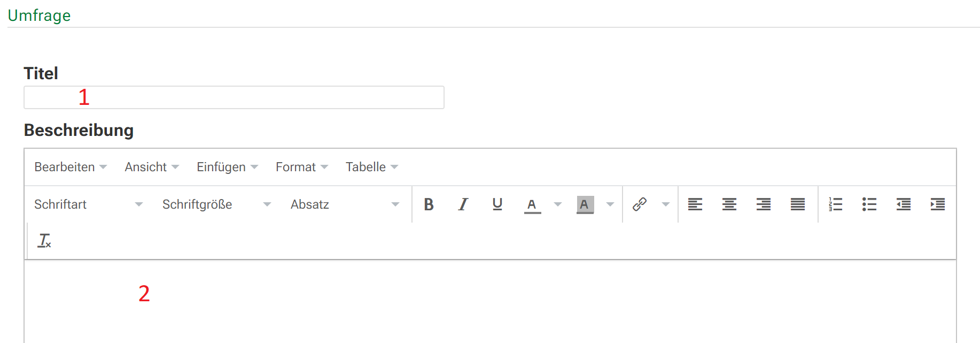Click into the Titel input field
The height and width of the screenshot is (343, 980).
coord(234,97)
